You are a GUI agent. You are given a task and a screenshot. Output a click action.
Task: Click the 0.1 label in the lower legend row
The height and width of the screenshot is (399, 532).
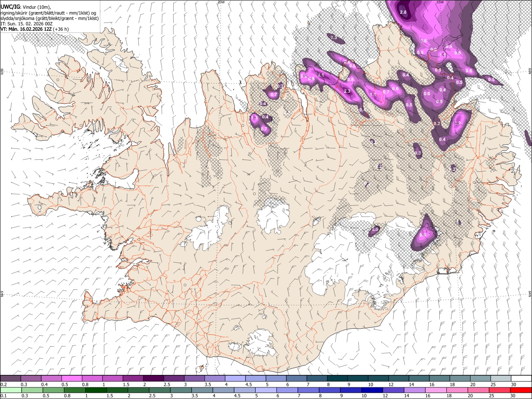coord(3,396)
